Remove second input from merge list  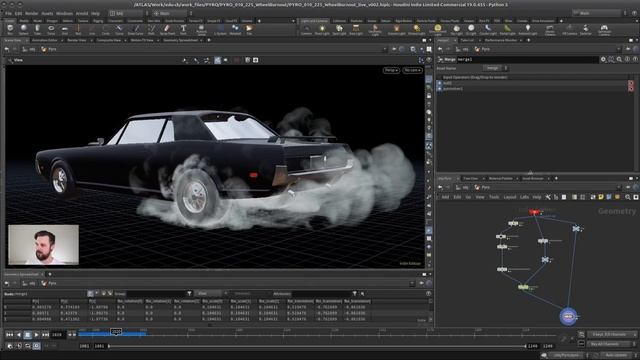click(x=631, y=89)
